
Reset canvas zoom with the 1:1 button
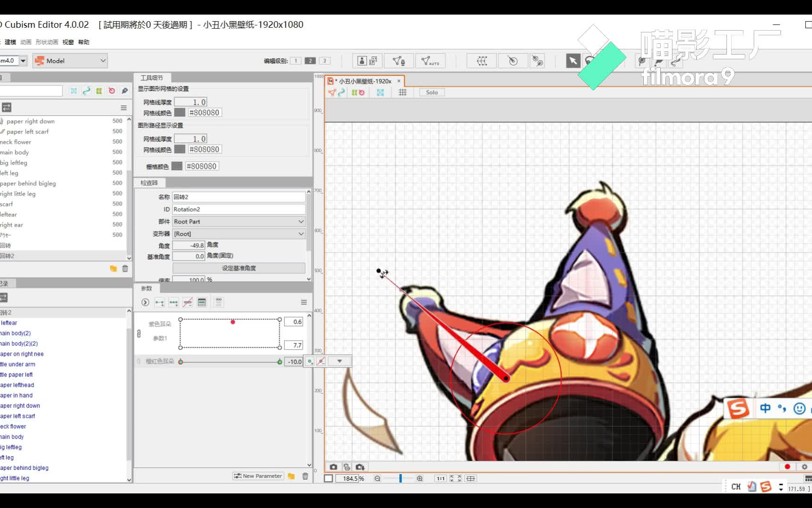pos(440,478)
